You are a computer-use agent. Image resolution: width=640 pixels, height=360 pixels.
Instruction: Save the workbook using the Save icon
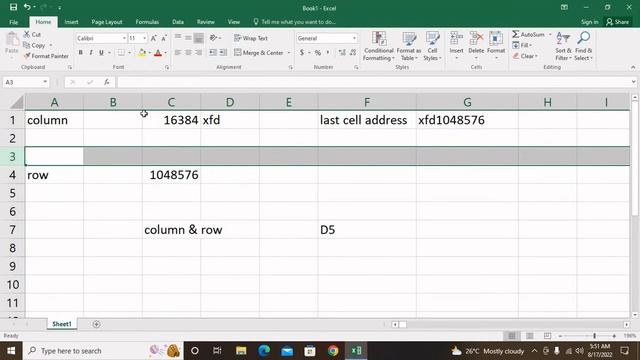pos(13,7)
